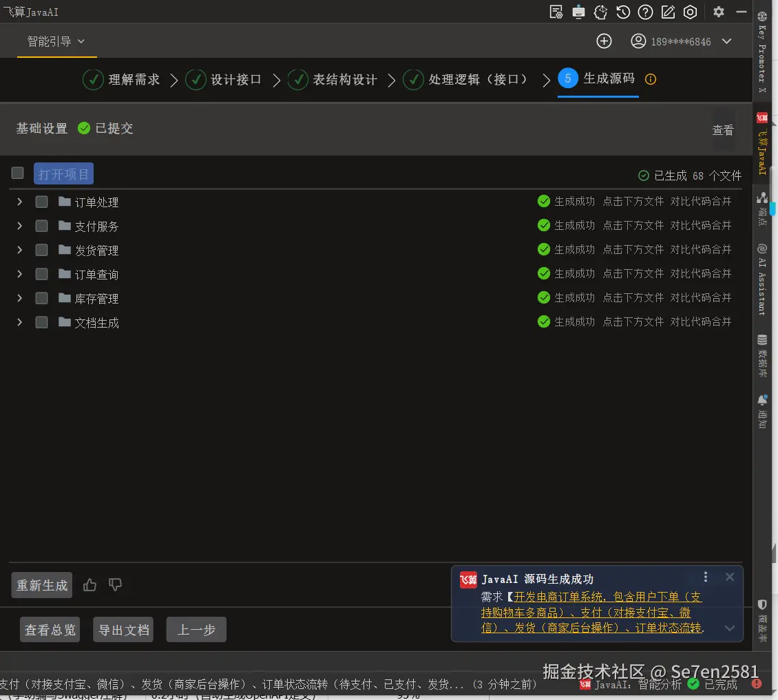This screenshot has height=700, width=778.
Task: Click 订单处理 folder name
Action: click(96, 202)
